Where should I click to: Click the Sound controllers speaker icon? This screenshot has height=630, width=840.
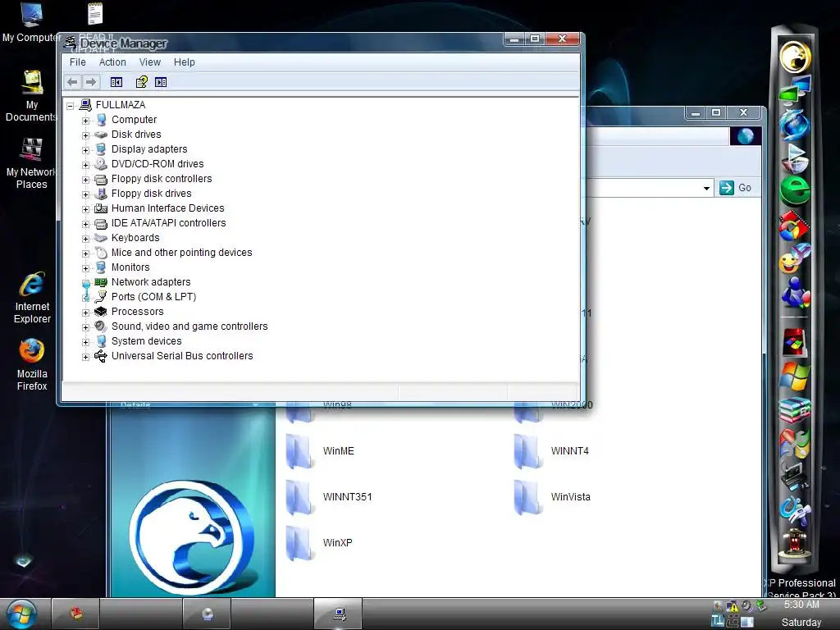101,326
